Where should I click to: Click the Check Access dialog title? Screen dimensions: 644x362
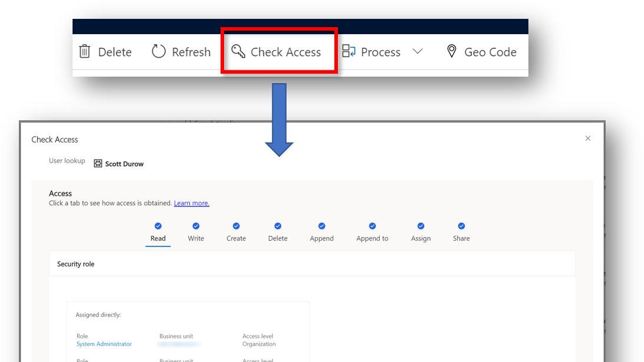point(55,140)
